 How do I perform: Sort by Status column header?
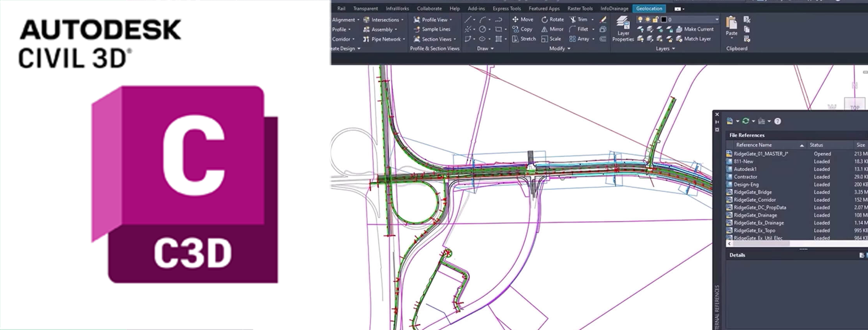(x=829, y=145)
